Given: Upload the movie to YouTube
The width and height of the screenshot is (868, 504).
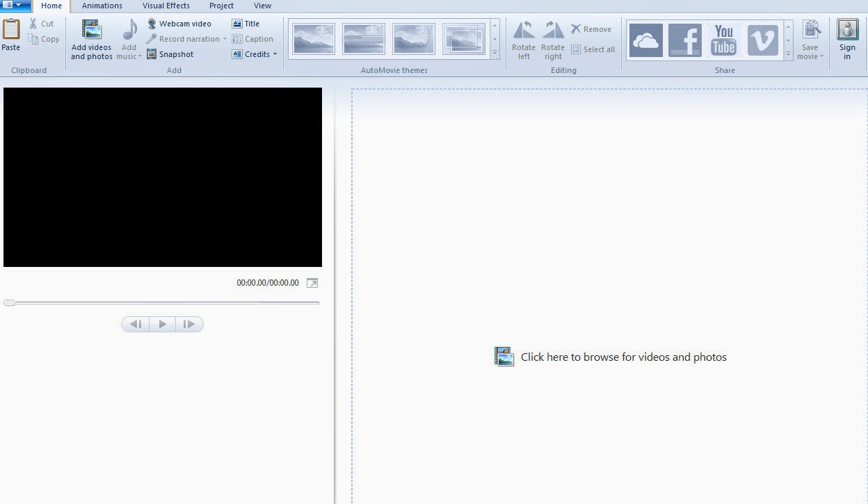Looking at the screenshot, I should pyautogui.click(x=723, y=40).
